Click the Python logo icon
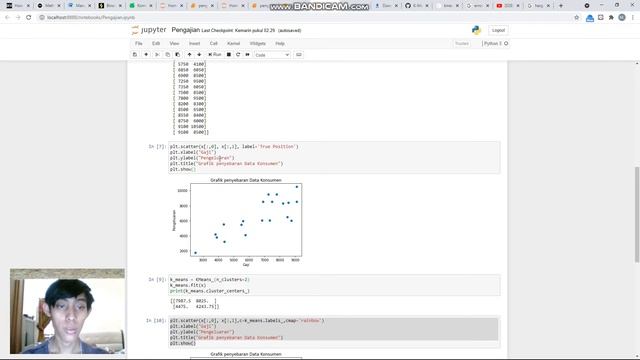 (x=476, y=30)
